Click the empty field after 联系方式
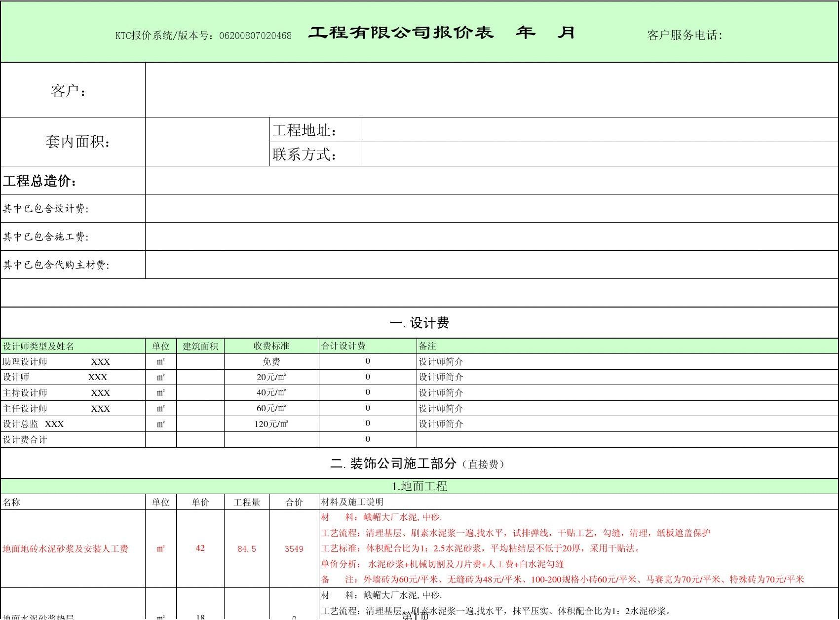 (x=600, y=154)
